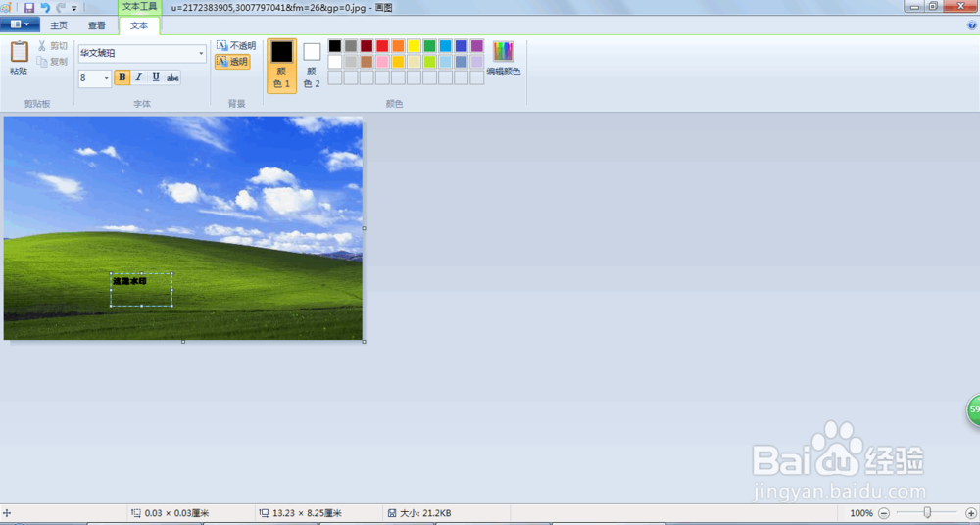The height and width of the screenshot is (525, 980).
Task: Pick the light yellow color swatch
Action: 414,62
